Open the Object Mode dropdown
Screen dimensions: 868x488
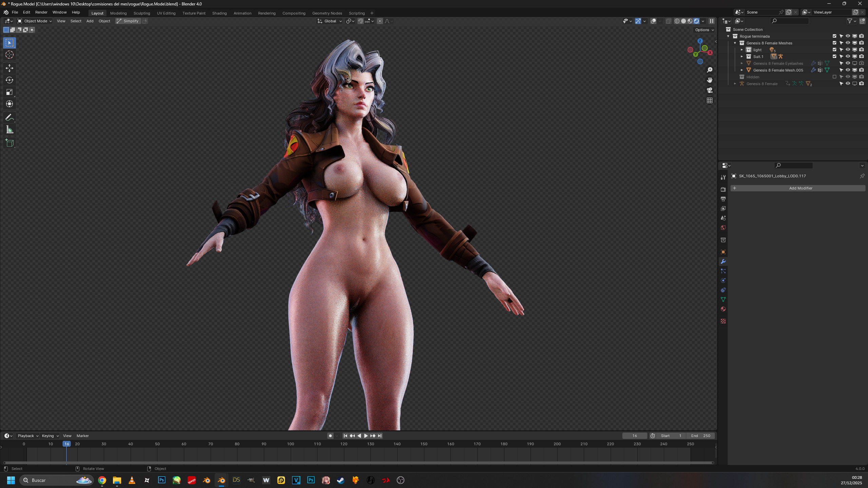pyautogui.click(x=35, y=21)
